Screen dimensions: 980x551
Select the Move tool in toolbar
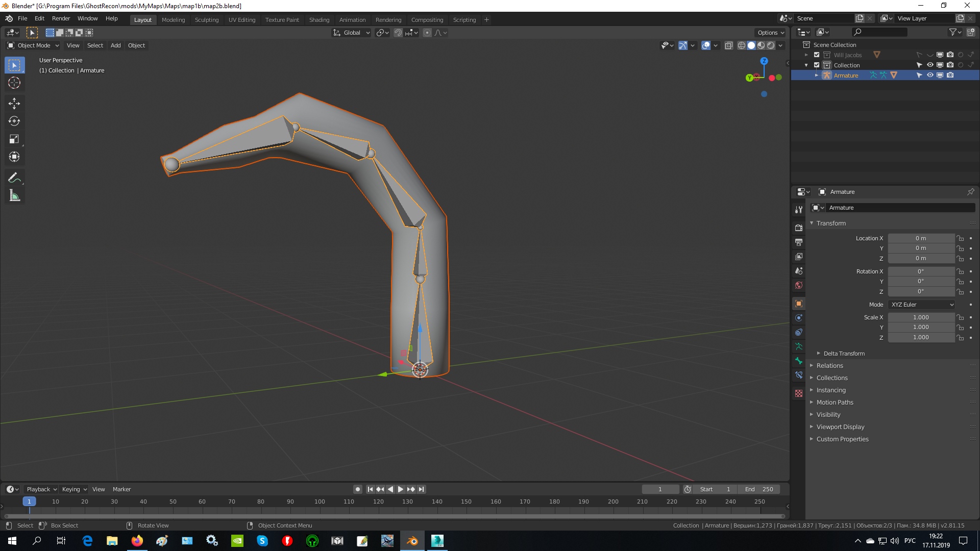point(14,104)
